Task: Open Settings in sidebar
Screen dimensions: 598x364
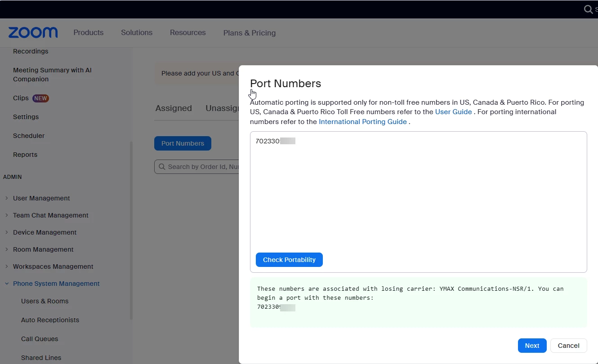Action: point(26,117)
